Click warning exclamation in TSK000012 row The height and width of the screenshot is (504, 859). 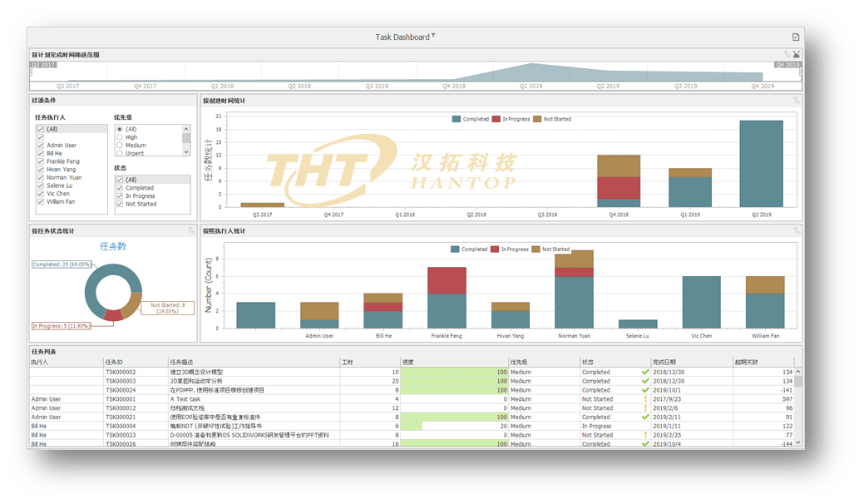click(x=645, y=408)
